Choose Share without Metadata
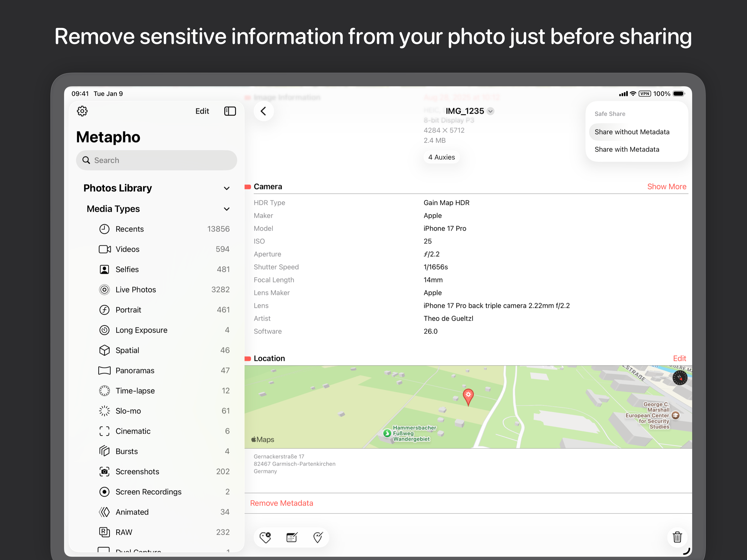The image size is (747, 560). pos(637,132)
